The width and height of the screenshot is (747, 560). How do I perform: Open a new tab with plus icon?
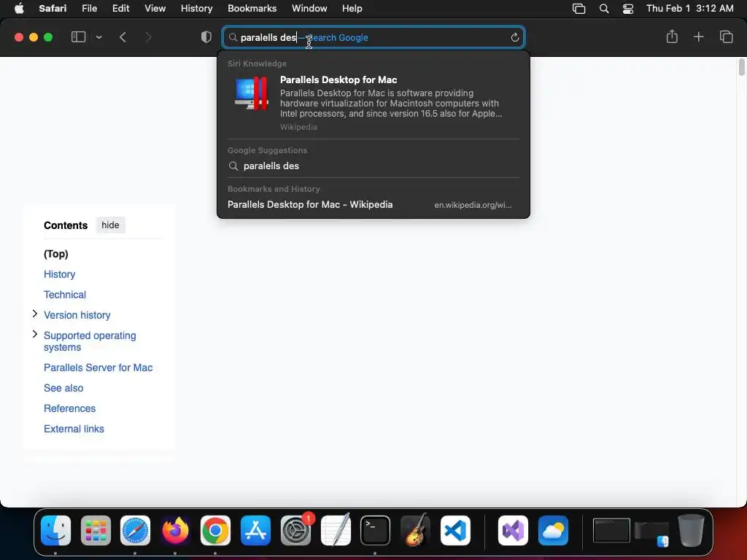[698, 36]
